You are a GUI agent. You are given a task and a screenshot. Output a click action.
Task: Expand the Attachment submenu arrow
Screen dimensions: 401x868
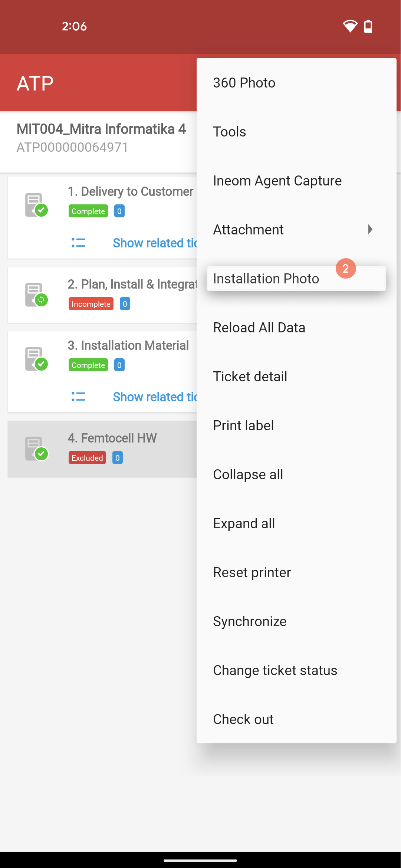pyautogui.click(x=370, y=229)
